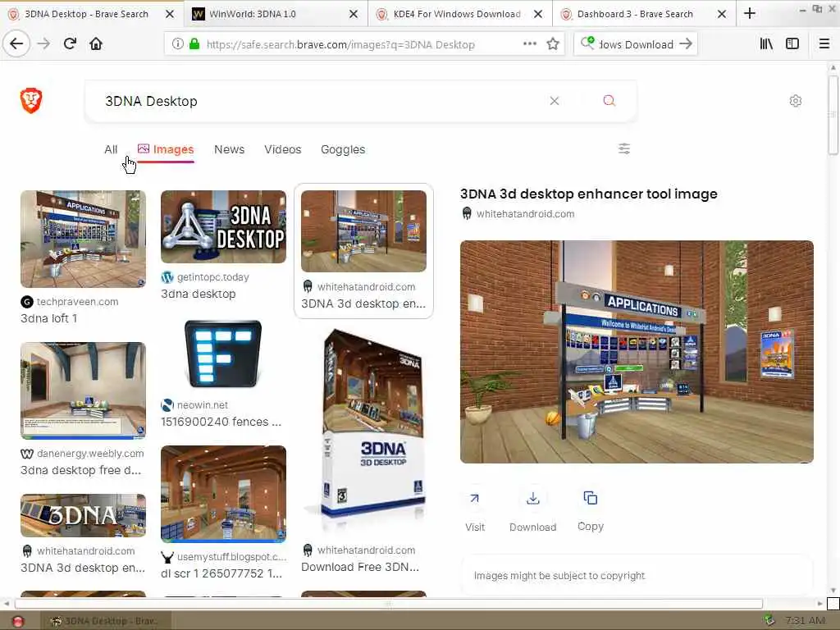Open the 3dna loft 1 thumbnail

pyautogui.click(x=83, y=239)
